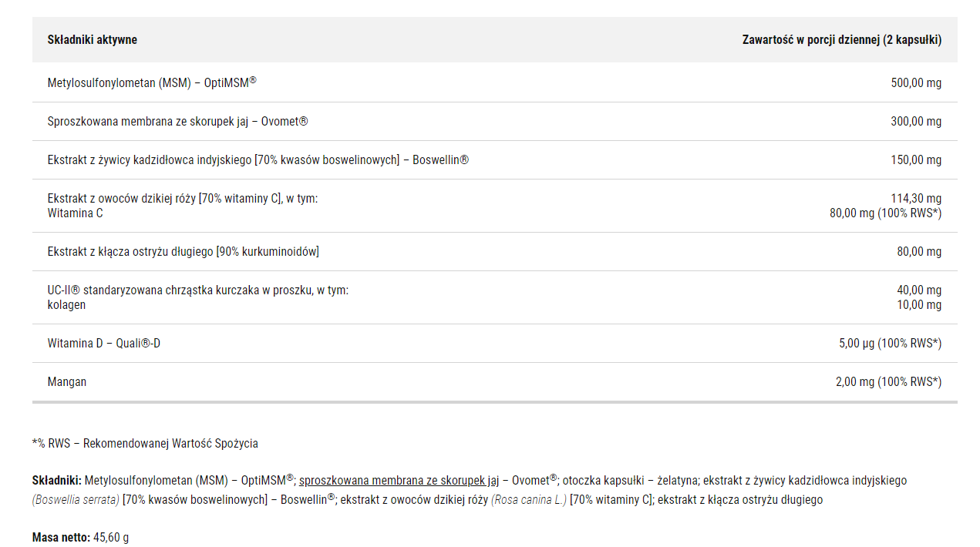Click the 'kolagen' sub-row label
Screen dimensions: 980x547
click(67, 305)
